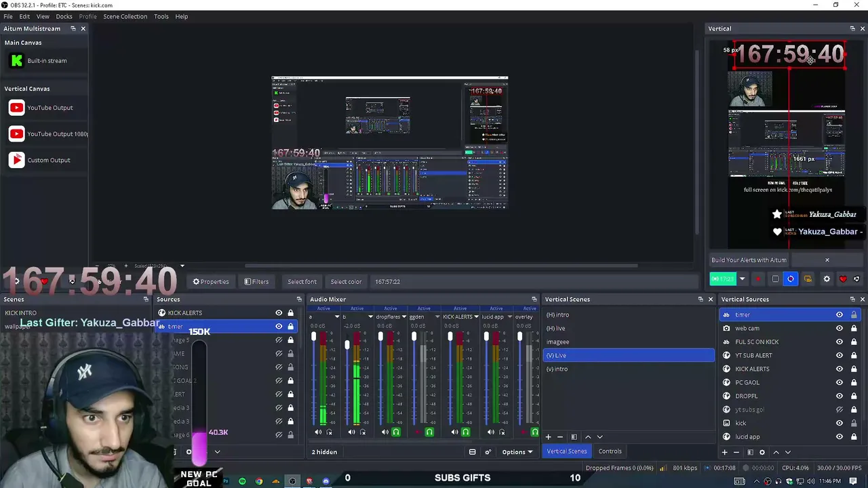Click the Kick logo beside Built-in stream
868x488 pixels.
point(16,61)
